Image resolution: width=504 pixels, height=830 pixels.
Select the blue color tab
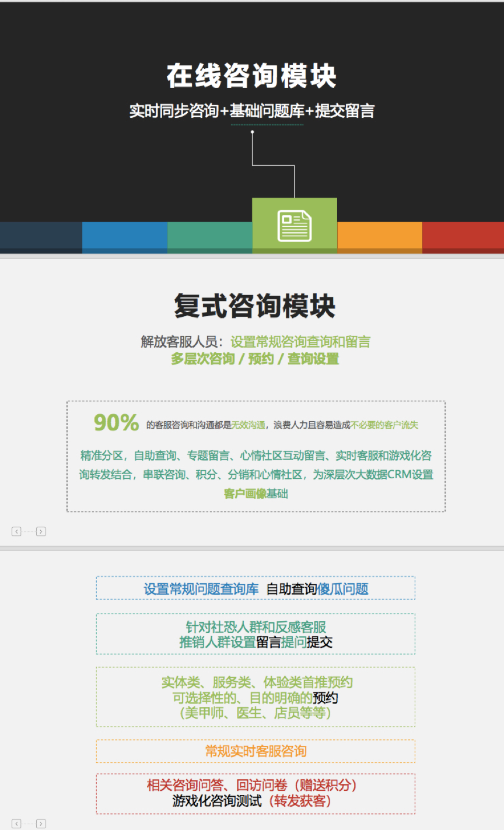point(125,237)
